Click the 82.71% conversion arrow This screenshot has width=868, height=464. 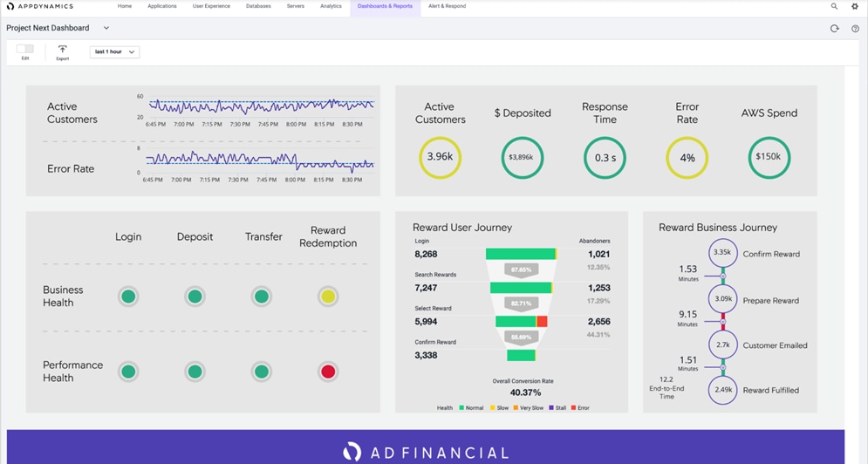(x=522, y=304)
